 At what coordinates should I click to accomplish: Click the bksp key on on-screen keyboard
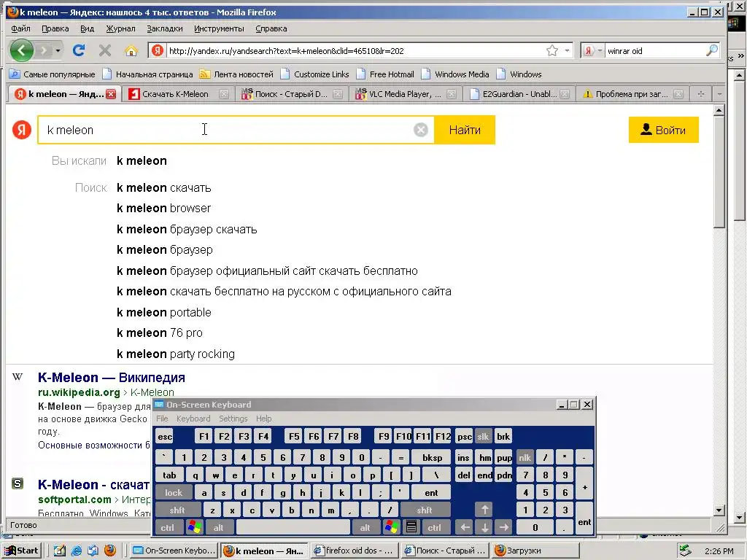coord(432,458)
